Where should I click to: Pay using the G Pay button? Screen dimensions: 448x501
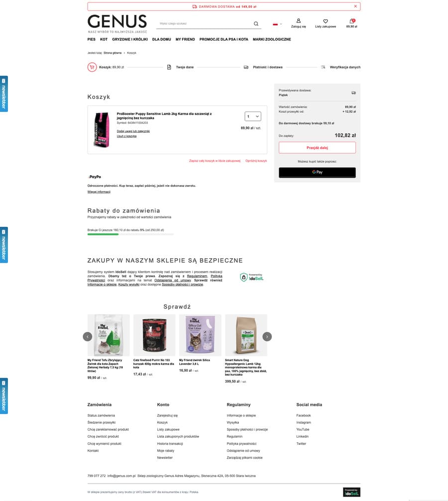pyautogui.click(x=317, y=172)
